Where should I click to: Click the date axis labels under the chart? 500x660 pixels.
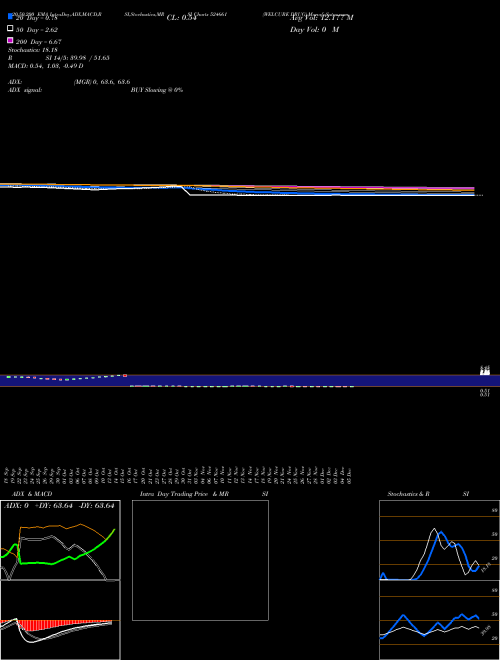click(x=178, y=475)
